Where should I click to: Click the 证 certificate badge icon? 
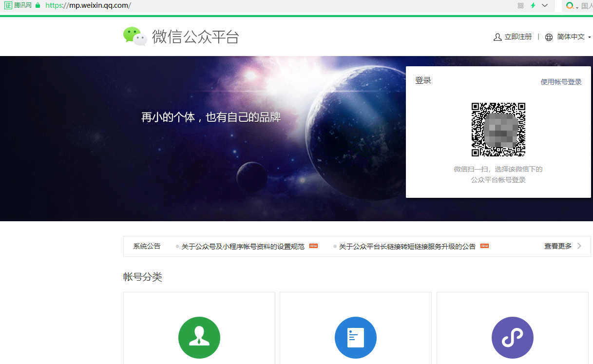tap(8, 5)
